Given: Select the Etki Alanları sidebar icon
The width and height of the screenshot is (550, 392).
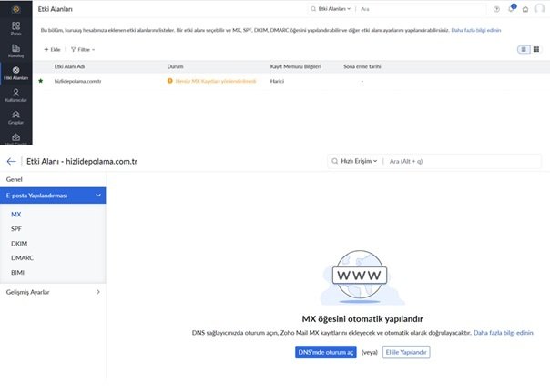Looking at the screenshot, I should click(15, 75).
